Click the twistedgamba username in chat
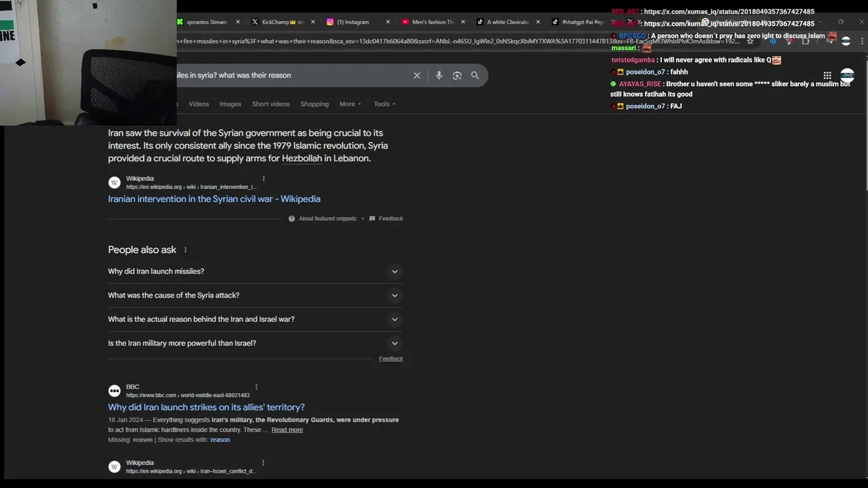This screenshot has height=488, width=868. (633, 60)
